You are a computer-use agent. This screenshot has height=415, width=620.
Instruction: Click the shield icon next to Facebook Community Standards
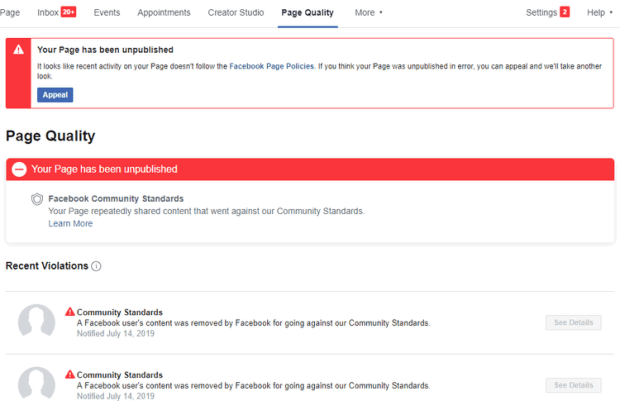pos(37,199)
